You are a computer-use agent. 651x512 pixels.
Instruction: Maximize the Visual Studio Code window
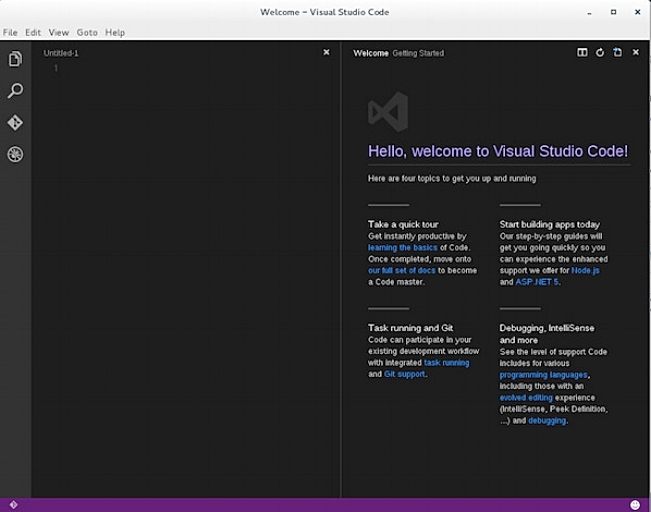tap(613, 12)
